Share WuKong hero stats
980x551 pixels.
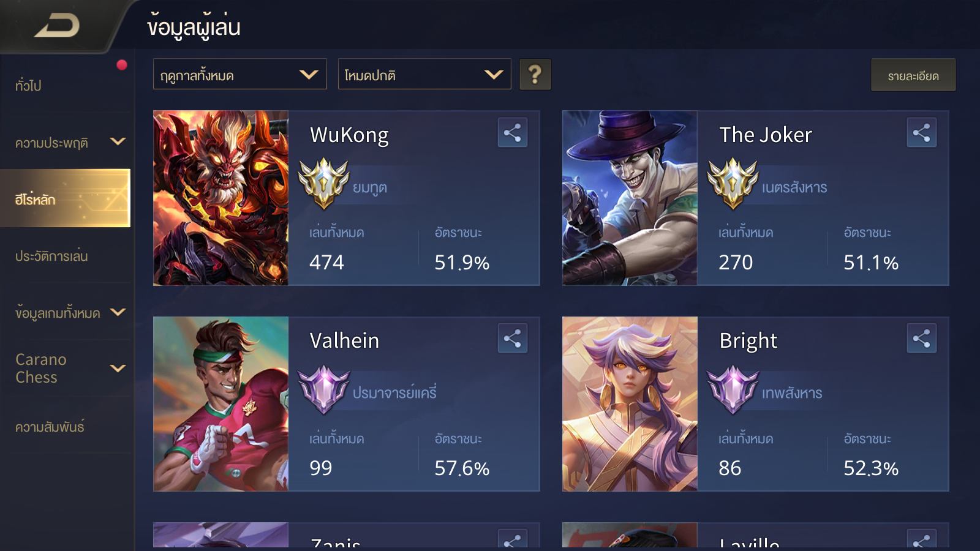click(x=513, y=132)
